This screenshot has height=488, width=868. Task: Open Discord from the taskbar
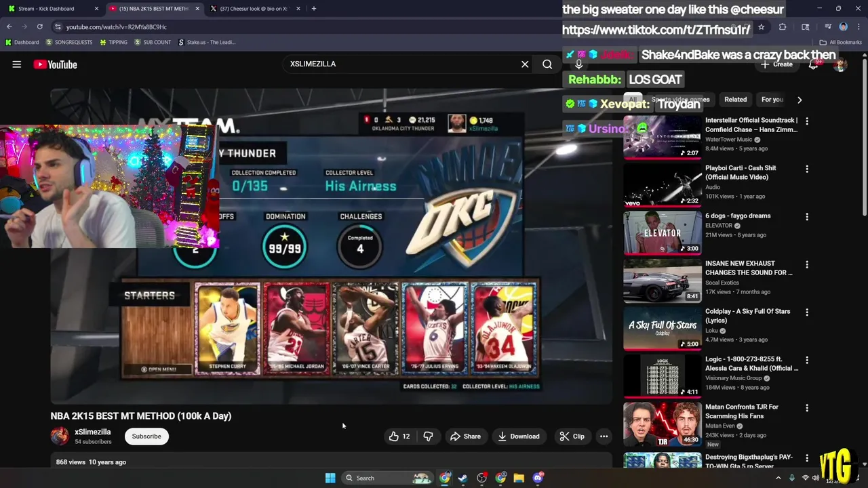[538, 478]
